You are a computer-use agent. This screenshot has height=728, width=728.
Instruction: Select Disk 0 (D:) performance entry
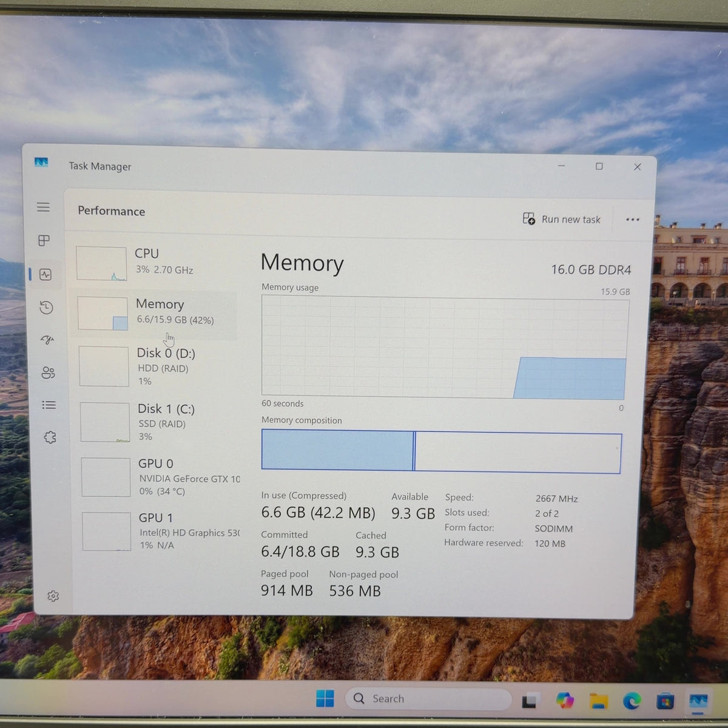point(158,366)
